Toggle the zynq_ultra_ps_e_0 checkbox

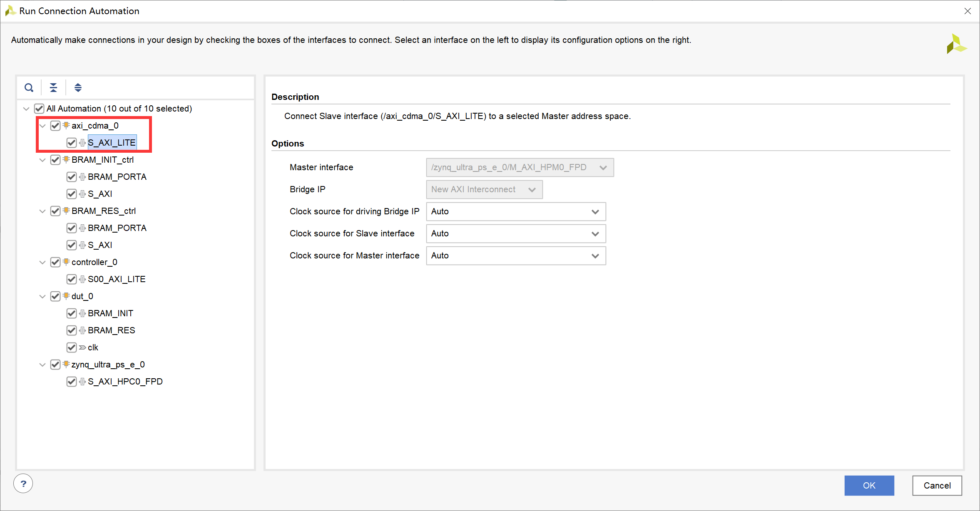point(55,365)
